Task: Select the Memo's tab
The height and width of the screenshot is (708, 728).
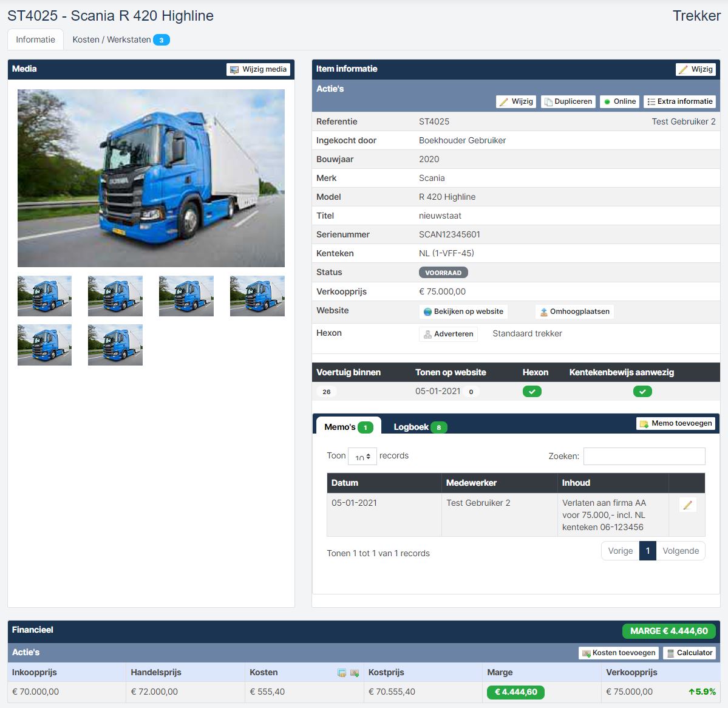Action: pos(349,426)
